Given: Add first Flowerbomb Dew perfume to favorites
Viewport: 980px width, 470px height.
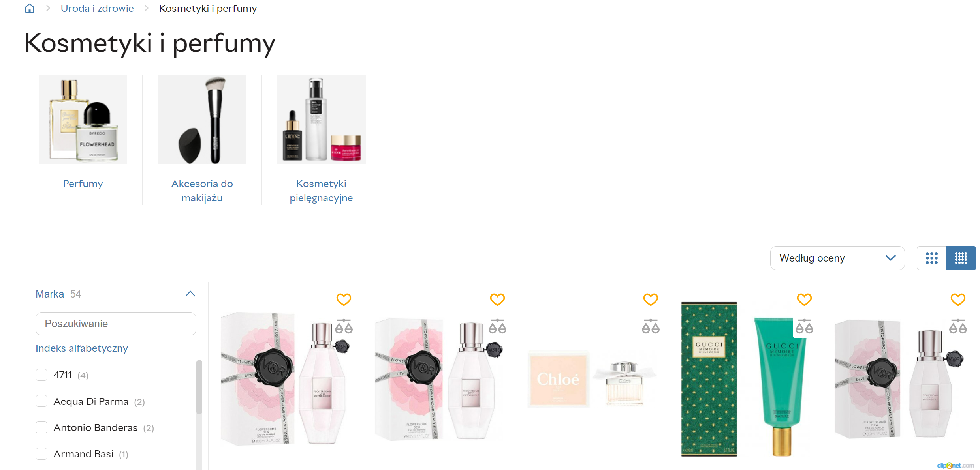Looking at the screenshot, I should click(344, 300).
